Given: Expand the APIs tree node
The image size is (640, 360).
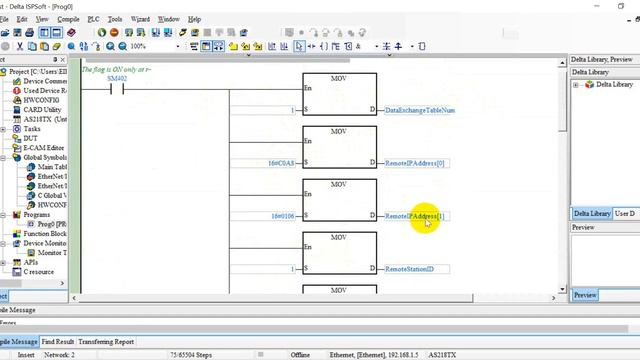Looking at the screenshot, I should 3,262.
